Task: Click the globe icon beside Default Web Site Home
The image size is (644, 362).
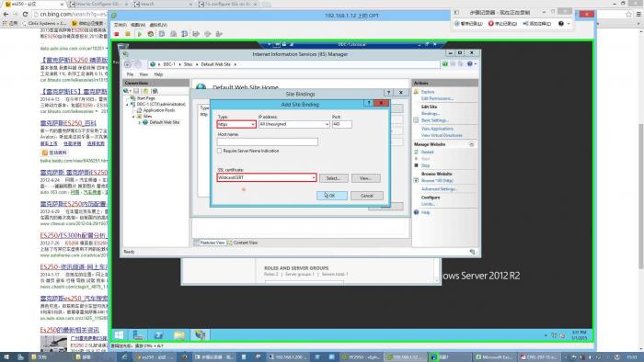Action: [x=201, y=87]
